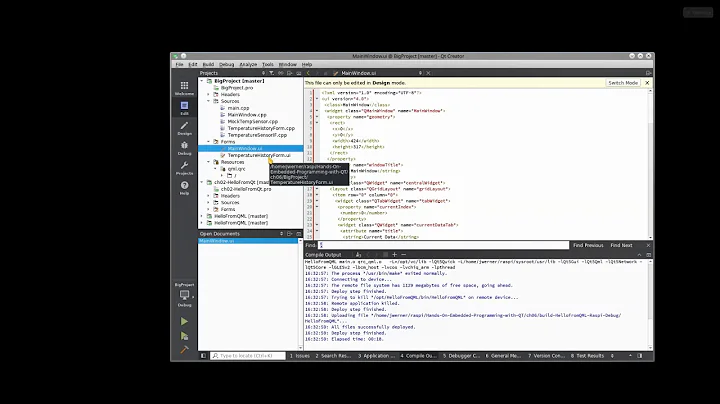
Task: Collapse the Forms folder under BigProject
Action: (209, 141)
